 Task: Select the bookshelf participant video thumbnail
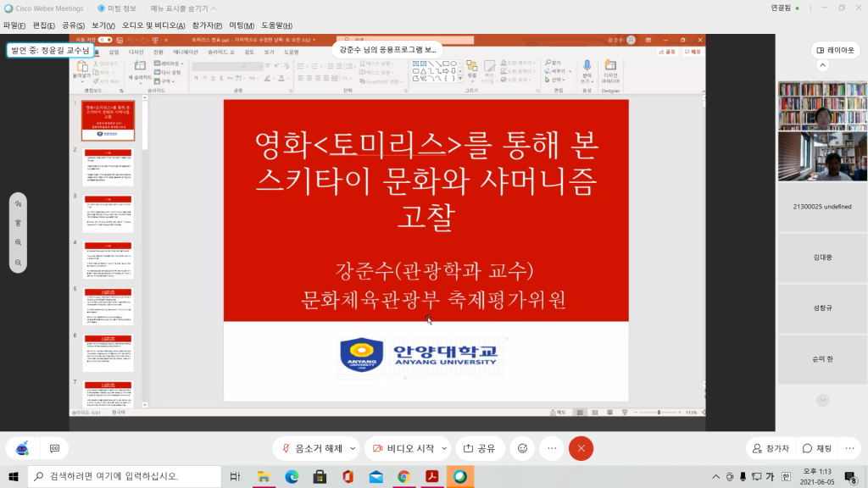(x=822, y=106)
